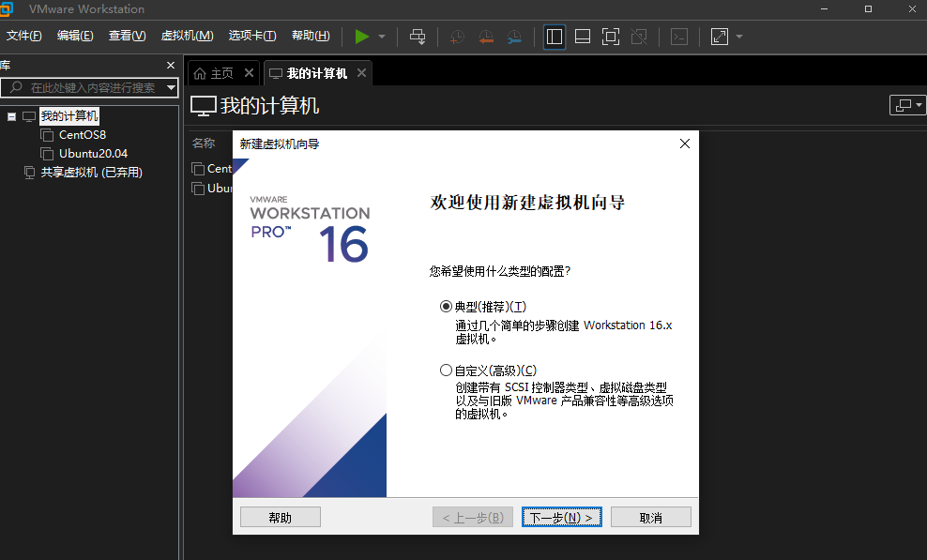This screenshot has height=560, width=927.
Task: Click the VMware Workstation logo icon
Action: point(6,8)
